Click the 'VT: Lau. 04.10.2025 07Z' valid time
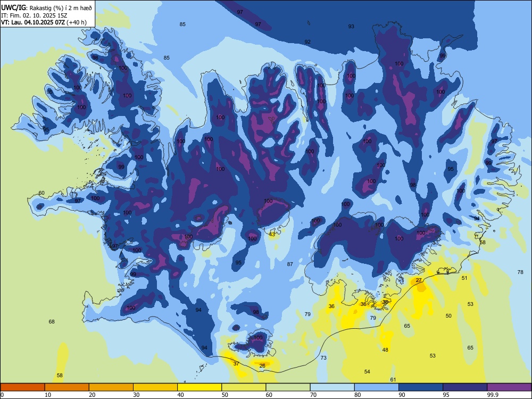 (33, 22)
